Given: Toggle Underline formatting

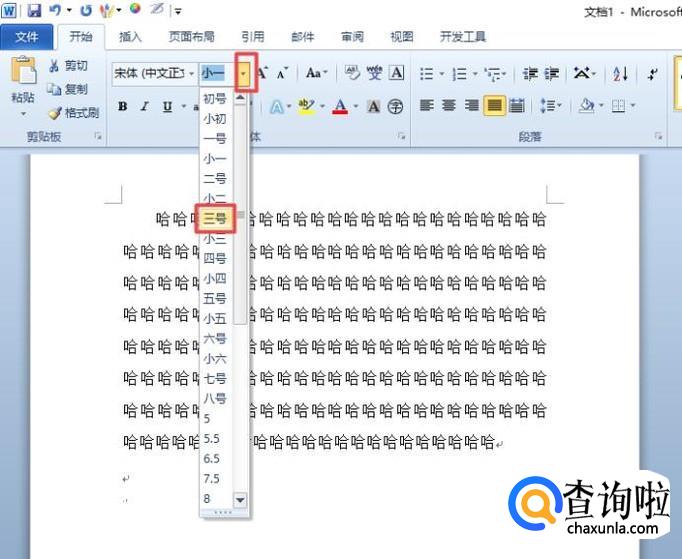Looking at the screenshot, I should point(167,107).
